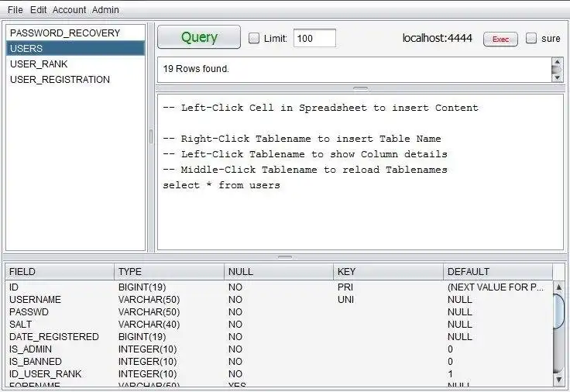570x392 pixels.
Task: Click the TYPE column header
Action: (170, 272)
